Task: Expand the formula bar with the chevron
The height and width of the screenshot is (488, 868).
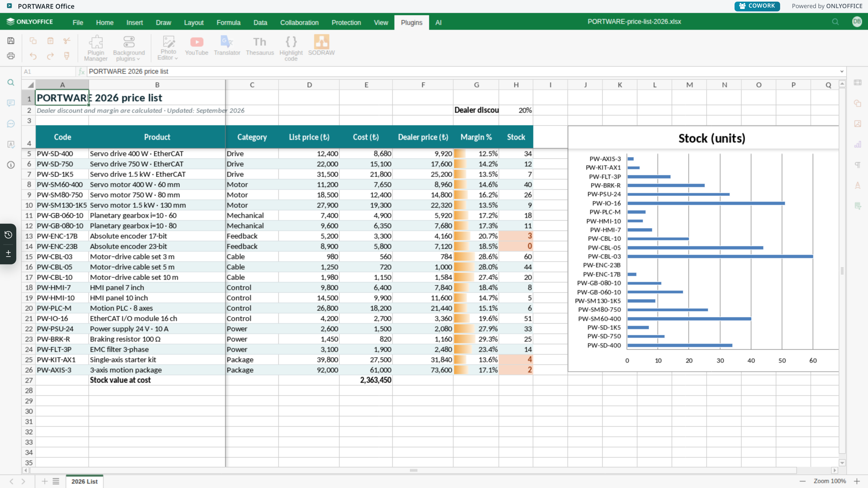Action: (842, 71)
